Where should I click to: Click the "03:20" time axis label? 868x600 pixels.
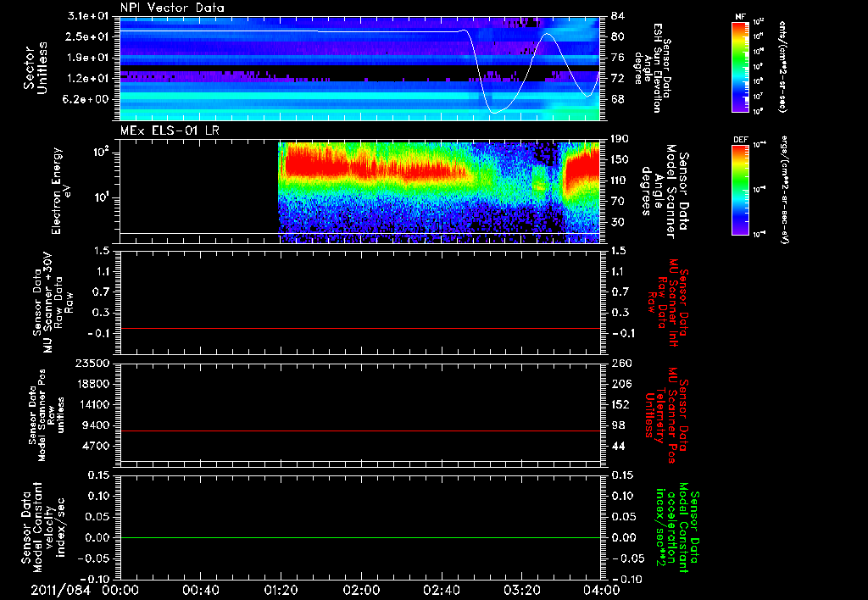[x=521, y=590]
